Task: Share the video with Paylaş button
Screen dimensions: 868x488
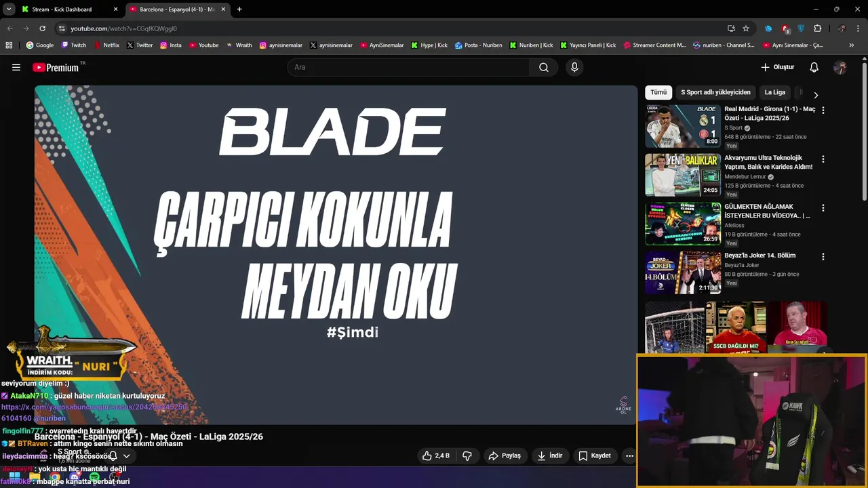Action: (505, 455)
